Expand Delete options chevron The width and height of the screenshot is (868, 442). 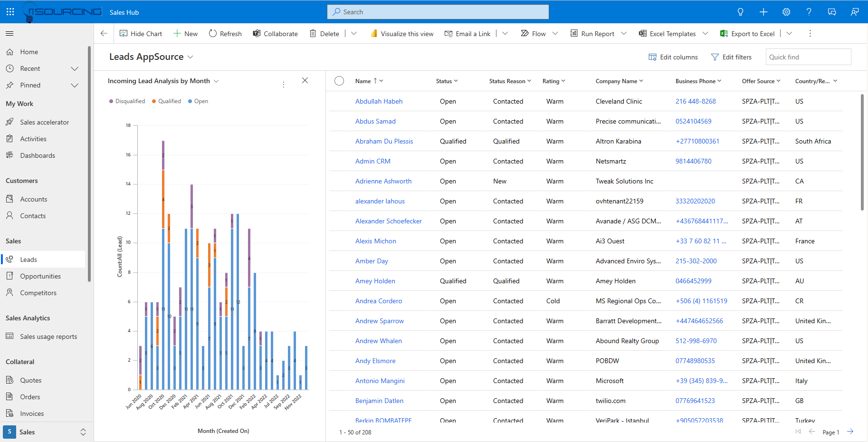354,33
